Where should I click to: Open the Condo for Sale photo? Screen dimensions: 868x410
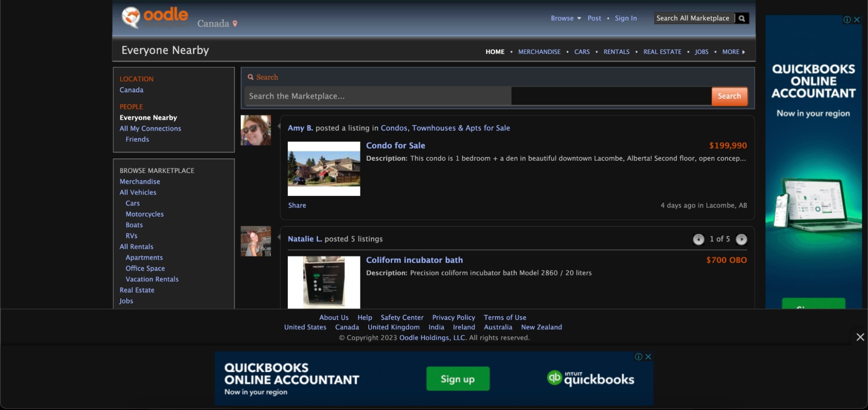coord(324,169)
